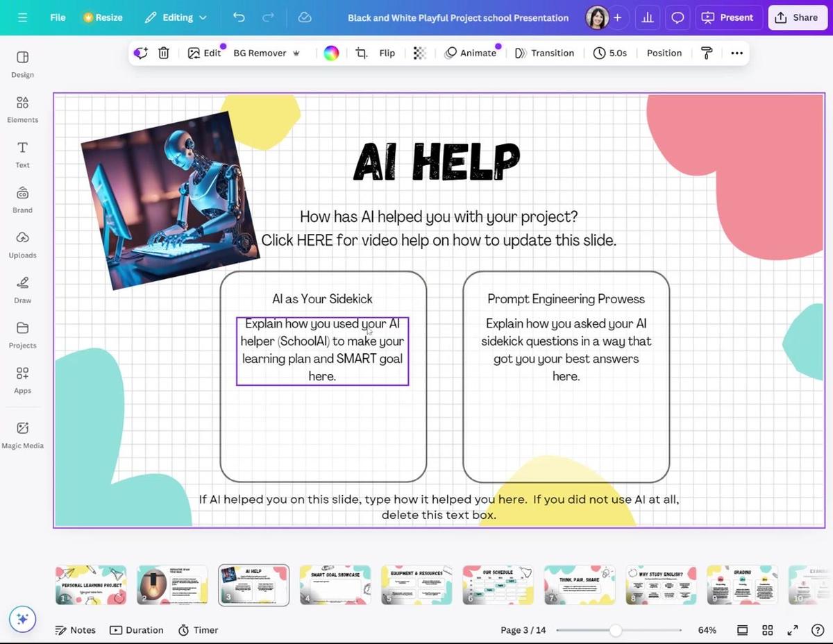Open the File menu

[58, 17]
